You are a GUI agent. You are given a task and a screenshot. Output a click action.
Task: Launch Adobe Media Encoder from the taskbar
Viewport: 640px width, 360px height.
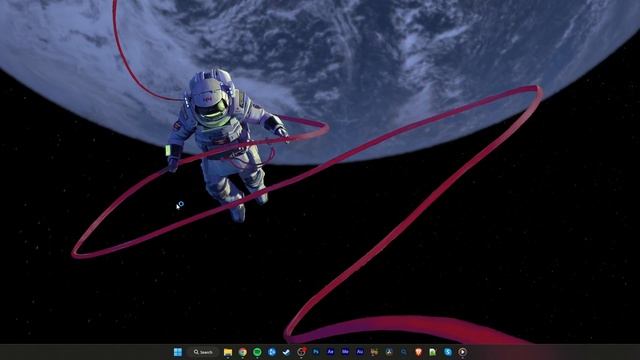345,352
